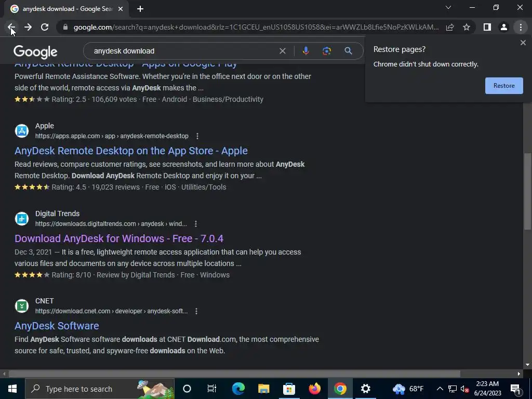Open the tab search chevron

tap(448, 7)
